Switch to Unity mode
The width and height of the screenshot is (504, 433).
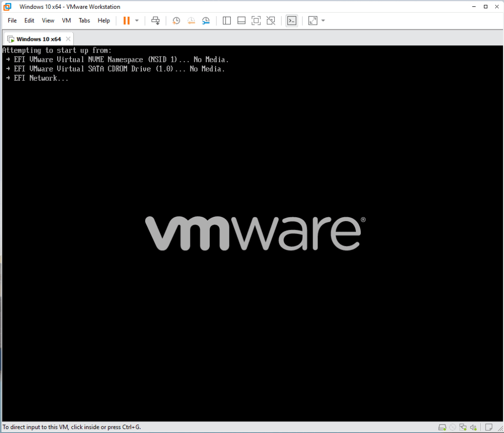(x=270, y=21)
